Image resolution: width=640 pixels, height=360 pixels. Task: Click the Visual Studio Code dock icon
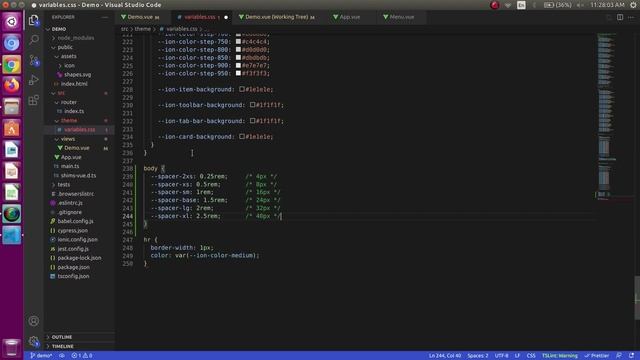pos(11,236)
